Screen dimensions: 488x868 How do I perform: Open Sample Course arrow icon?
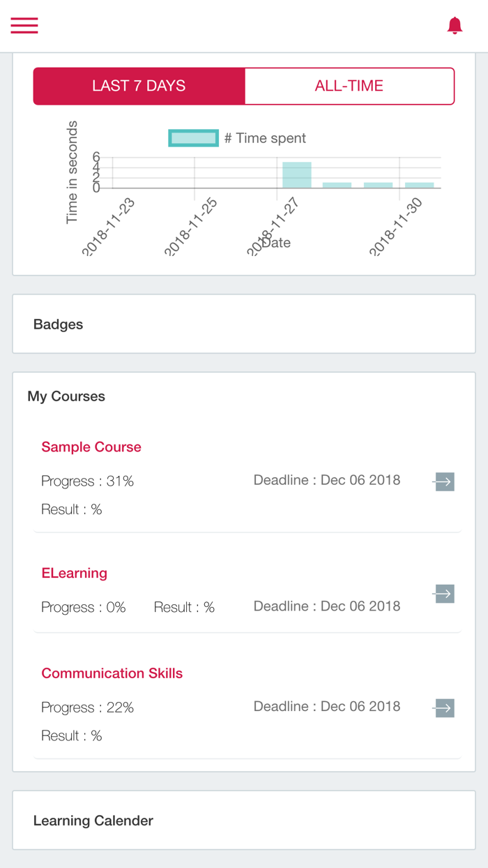point(443,481)
